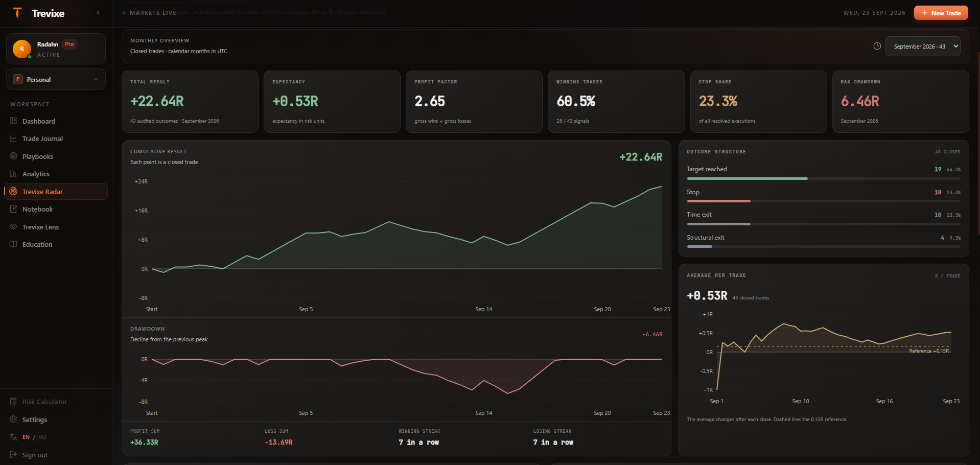Image resolution: width=980 pixels, height=465 pixels.
Task: Click the Average Per Trade +0.53R value
Action: pos(707,296)
